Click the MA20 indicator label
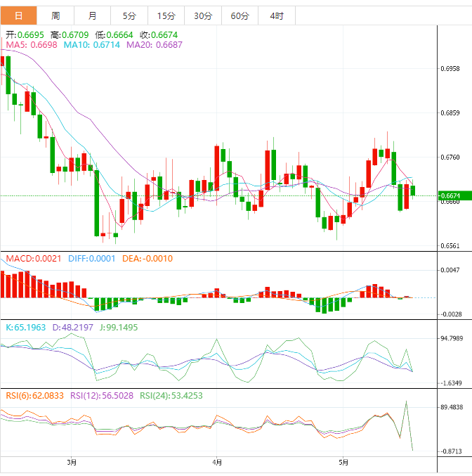 154,45
